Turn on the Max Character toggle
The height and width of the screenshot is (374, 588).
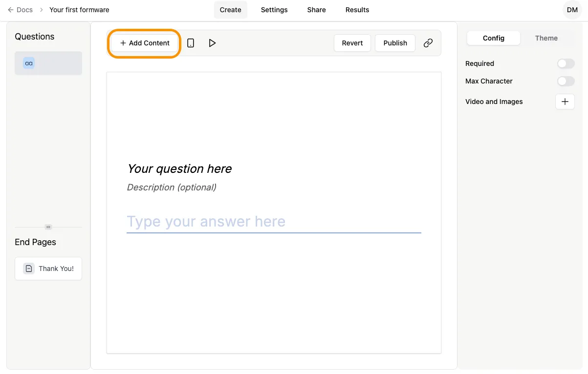[x=565, y=81]
